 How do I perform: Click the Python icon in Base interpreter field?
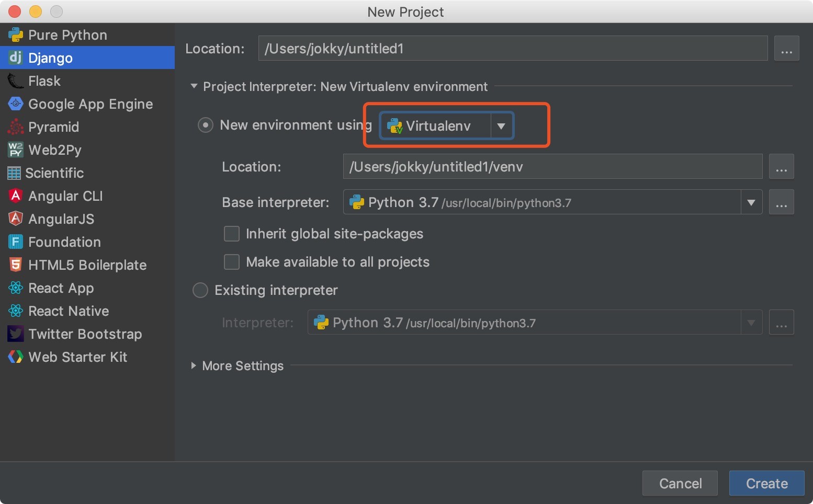[357, 202]
